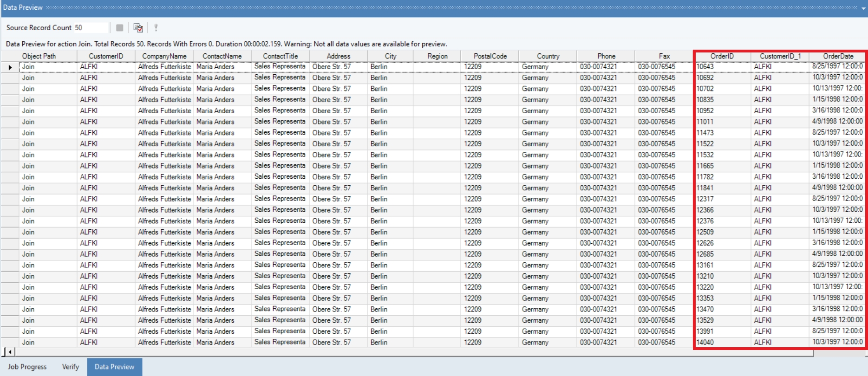Click the stop preview square icon
The height and width of the screenshot is (376, 868).
[119, 28]
